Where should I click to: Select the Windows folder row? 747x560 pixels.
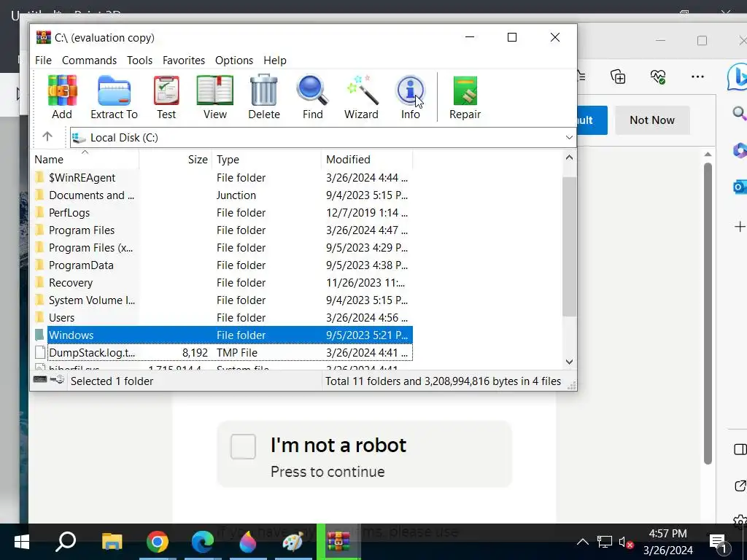pos(223,335)
